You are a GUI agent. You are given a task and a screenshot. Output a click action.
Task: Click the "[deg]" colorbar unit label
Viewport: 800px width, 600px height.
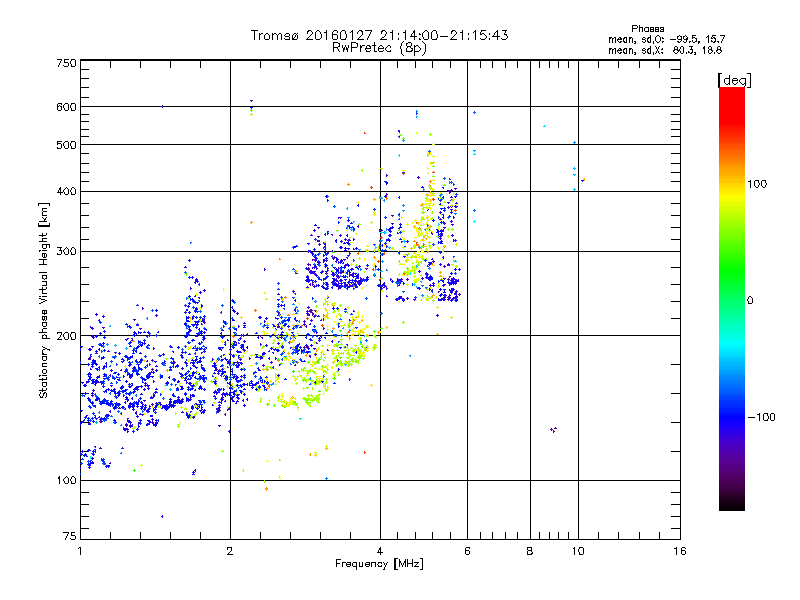point(734,80)
